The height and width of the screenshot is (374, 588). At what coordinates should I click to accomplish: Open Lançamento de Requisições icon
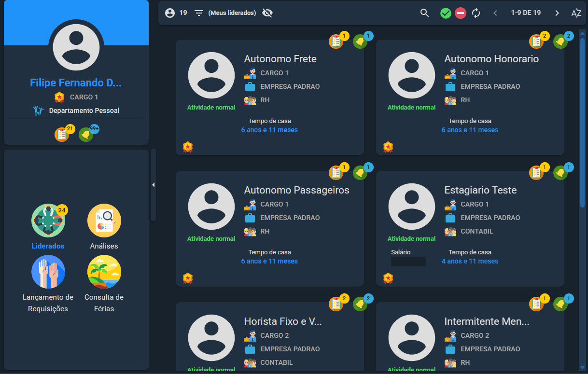pos(48,272)
